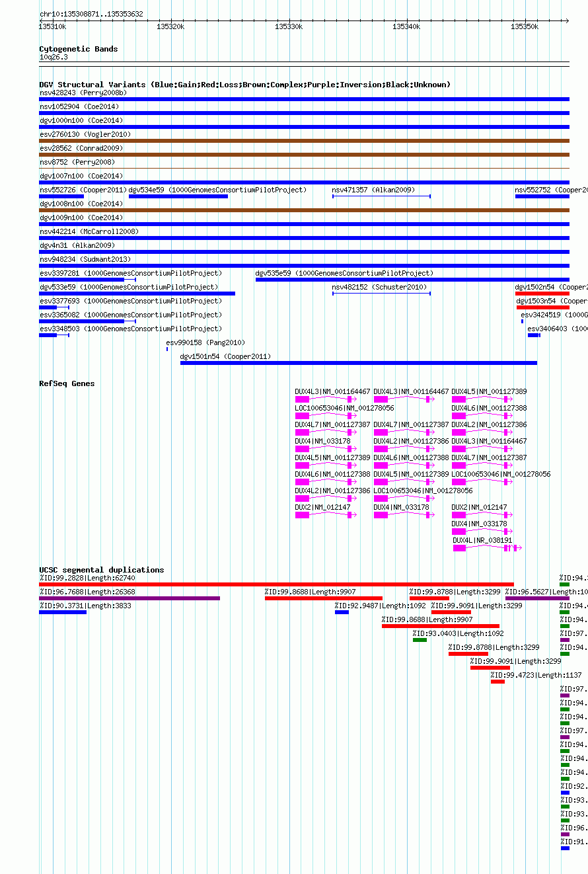
Task: Click the esv28562 (Conrad2009) label
Action: [x=81, y=148]
